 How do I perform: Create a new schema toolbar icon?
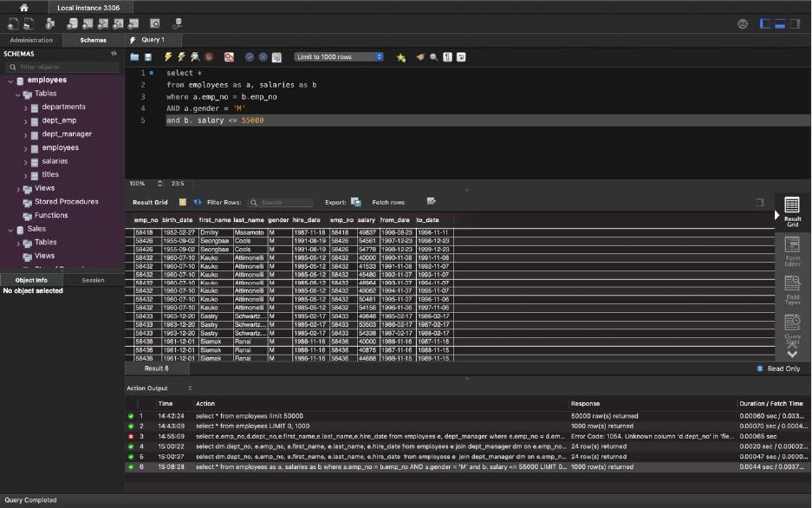coord(73,23)
